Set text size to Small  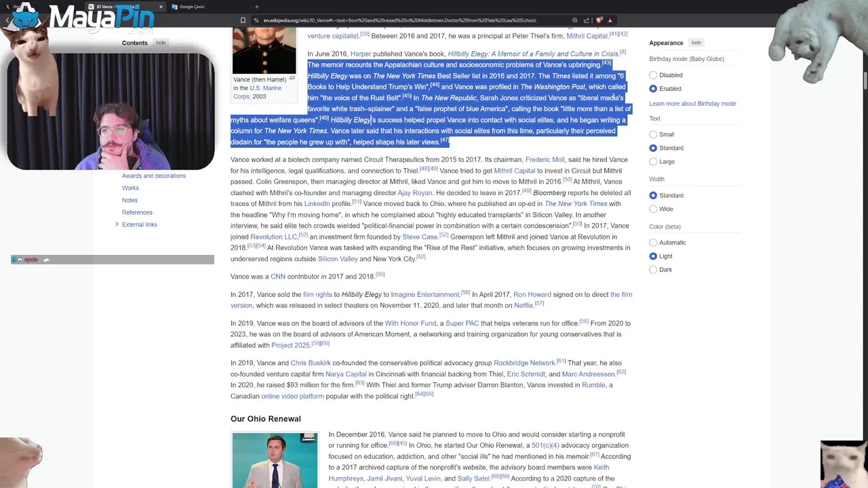[x=653, y=134]
